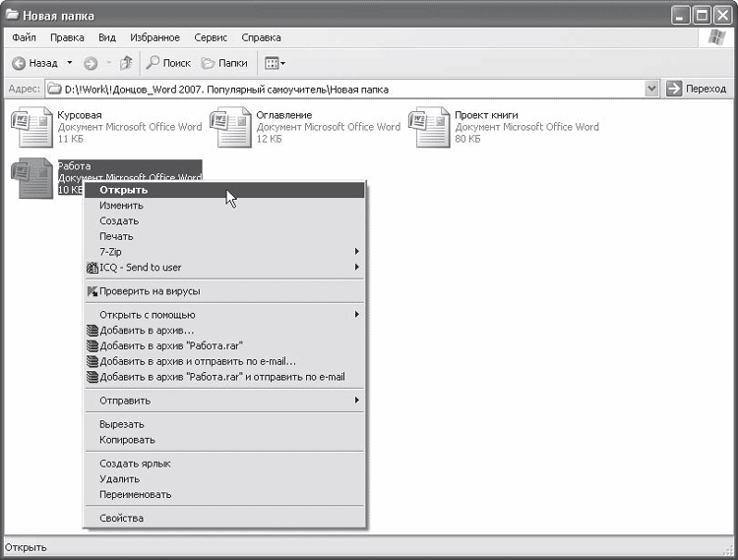This screenshot has width=738, height=560.
Task: Select Свойства from the context menu
Action: tap(121, 518)
